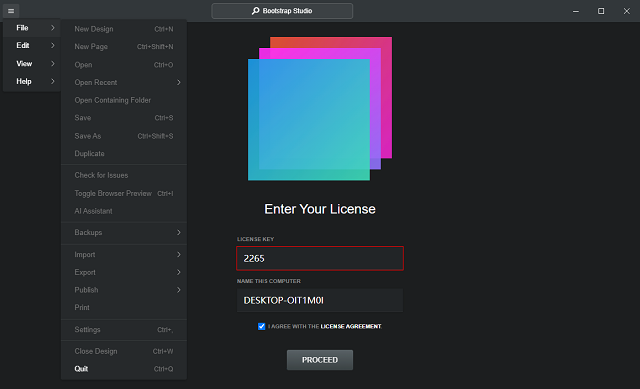The image size is (640, 389).
Task: Click the hamburger menu icon
Action: (11, 11)
